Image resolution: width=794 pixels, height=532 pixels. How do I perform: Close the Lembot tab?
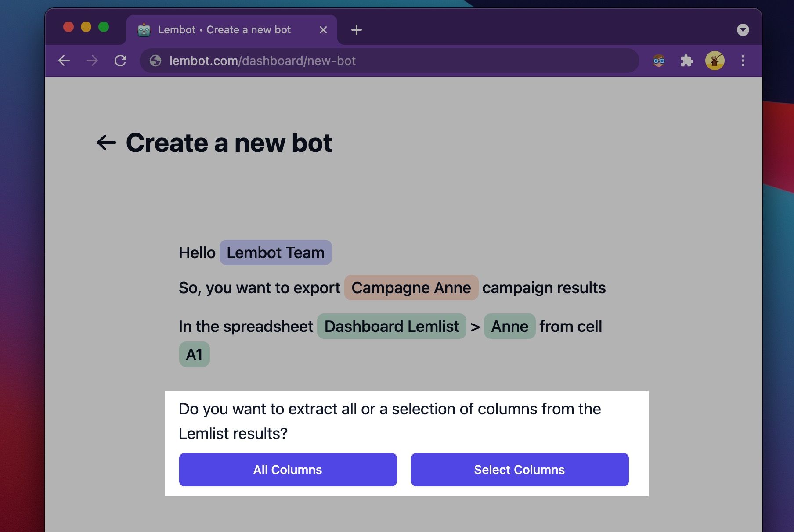click(x=323, y=30)
